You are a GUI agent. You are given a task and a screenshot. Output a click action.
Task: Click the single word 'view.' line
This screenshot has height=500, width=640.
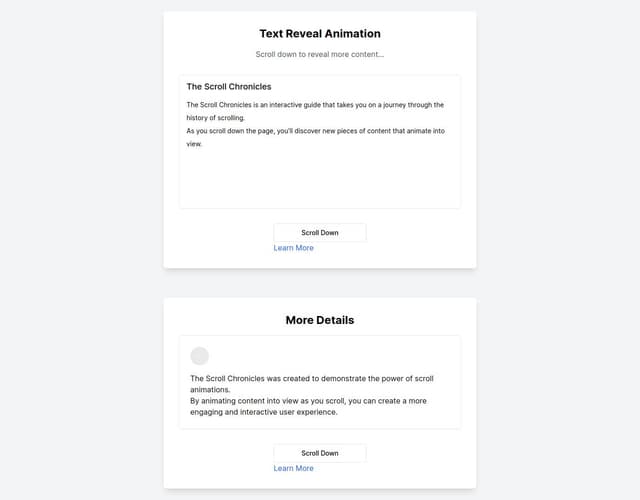click(195, 144)
